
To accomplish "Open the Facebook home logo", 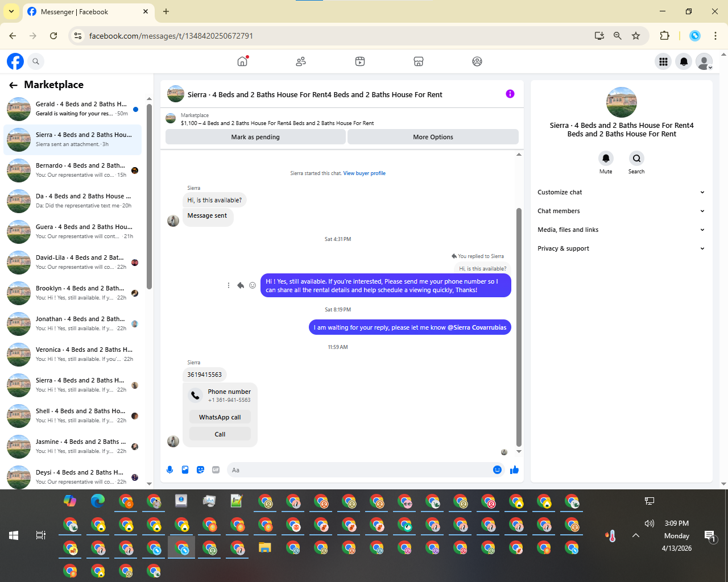I will (15, 61).
